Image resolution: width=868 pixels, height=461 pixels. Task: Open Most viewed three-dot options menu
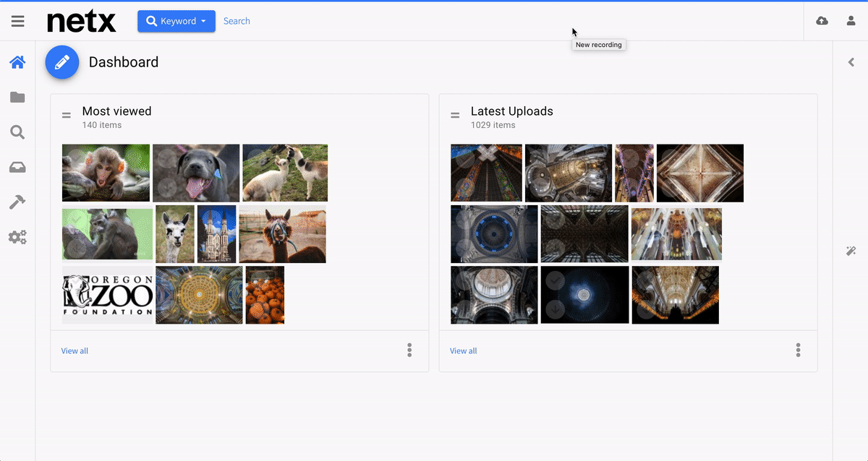click(x=409, y=350)
